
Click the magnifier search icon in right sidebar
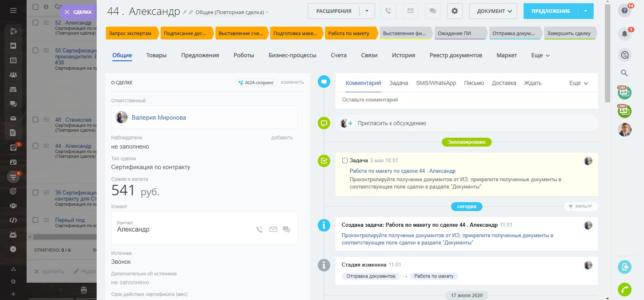point(624,73)
